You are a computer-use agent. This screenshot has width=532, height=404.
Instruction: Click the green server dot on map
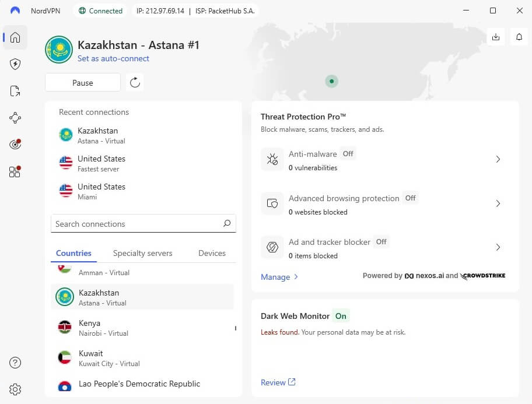click(331, 81)
